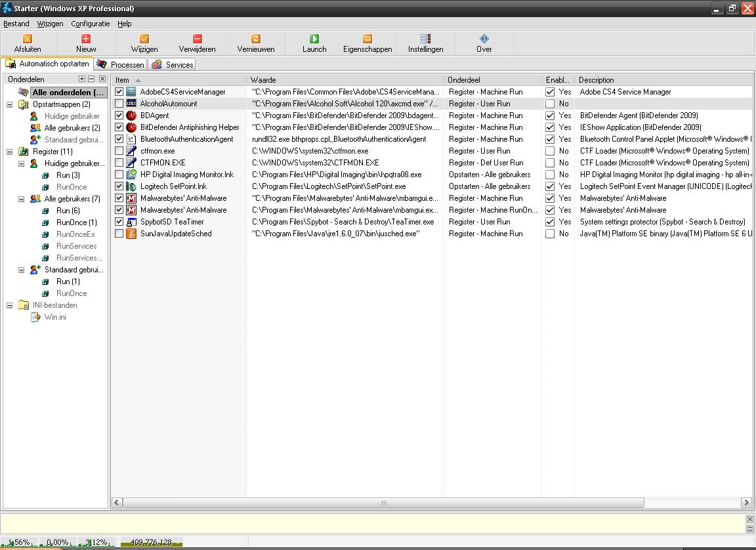
Task: Click the Logitech SetPoint.lnk icon
Action: [131, 186]
